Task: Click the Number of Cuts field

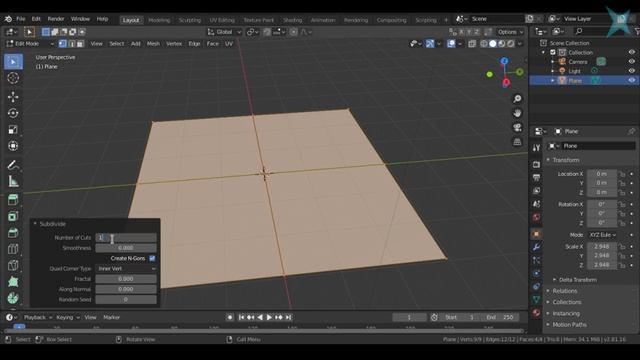Action: point(126,238)
